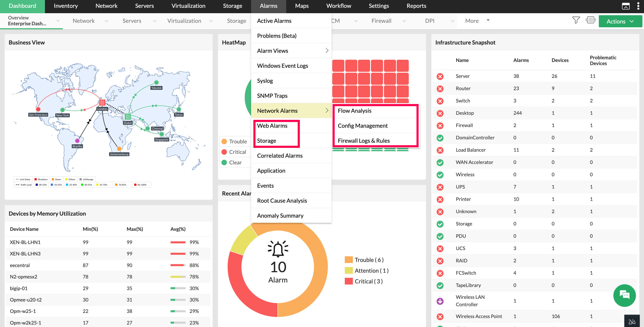Click the alarm bell icon in donut chart

coord(278,249)
